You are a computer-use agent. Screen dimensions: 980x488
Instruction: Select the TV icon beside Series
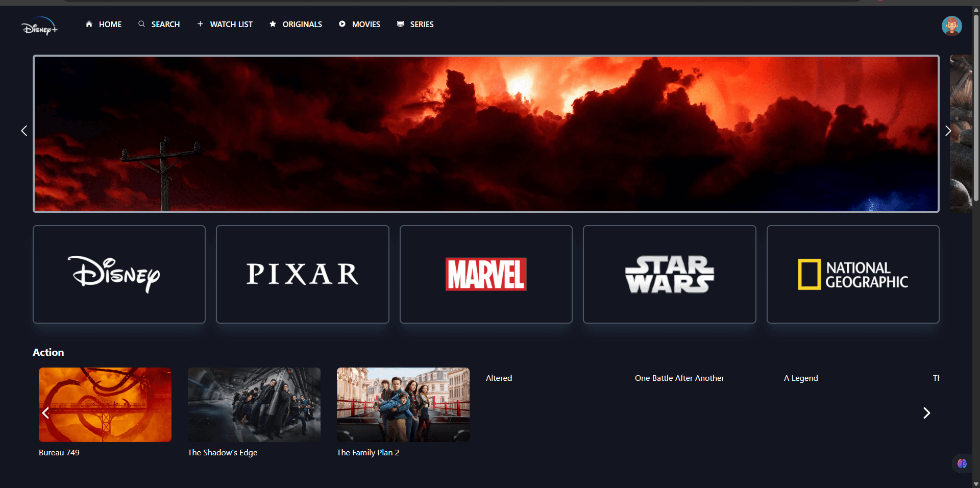(400, 24)
